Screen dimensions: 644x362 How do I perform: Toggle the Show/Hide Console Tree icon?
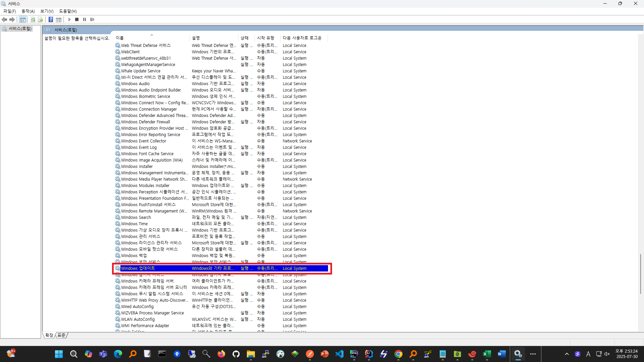pyautogui.click(x=22, y=19)
